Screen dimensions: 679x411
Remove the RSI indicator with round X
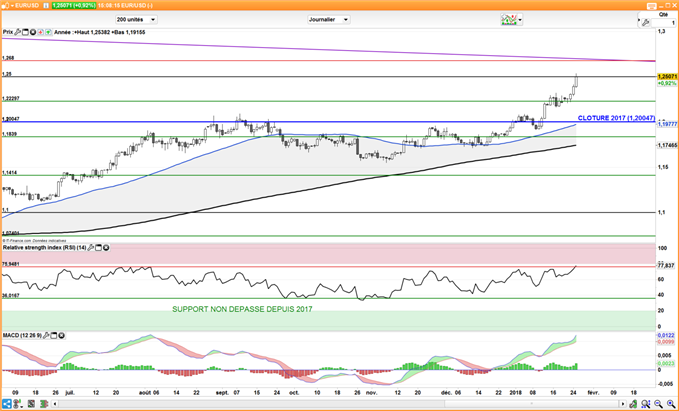click(x=106, y=248)
